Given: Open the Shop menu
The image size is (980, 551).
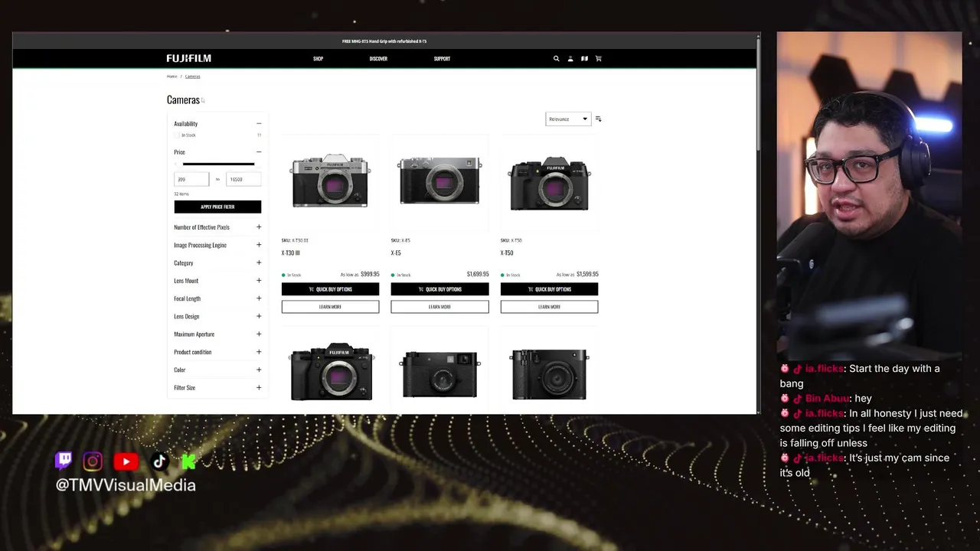Looking at the screenshot, I should tap(318, 58).
